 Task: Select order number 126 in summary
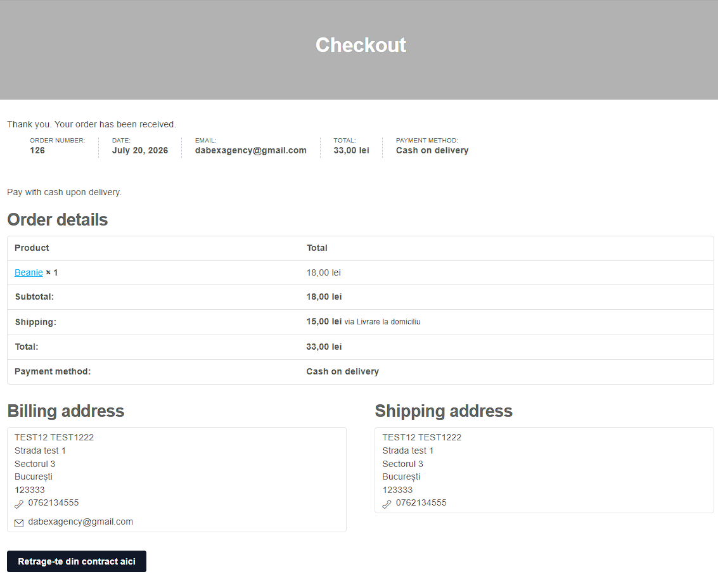(x=37, y=150)
